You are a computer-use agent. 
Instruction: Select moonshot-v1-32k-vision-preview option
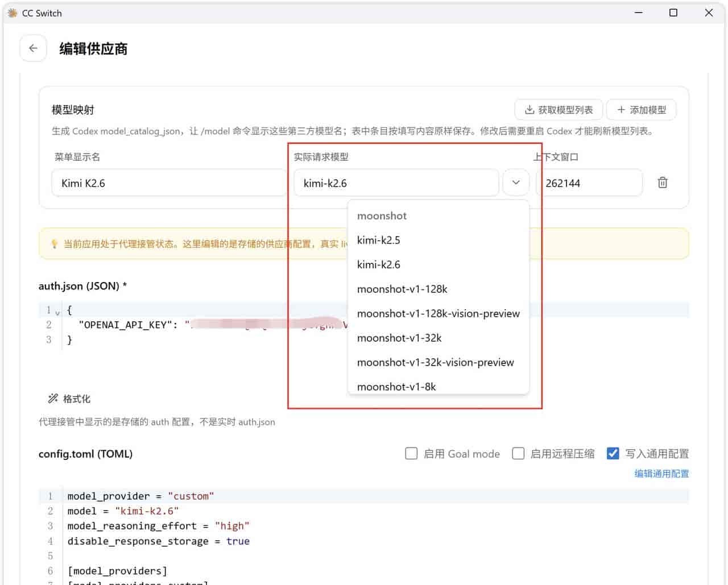(439, 362)
